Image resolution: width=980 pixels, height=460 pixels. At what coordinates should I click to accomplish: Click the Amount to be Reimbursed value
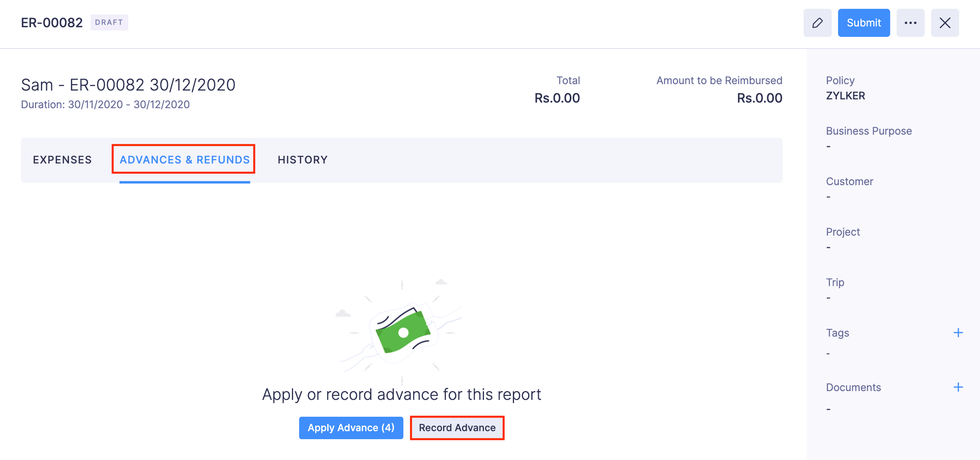pyautogui.click(x=759, y=98)
